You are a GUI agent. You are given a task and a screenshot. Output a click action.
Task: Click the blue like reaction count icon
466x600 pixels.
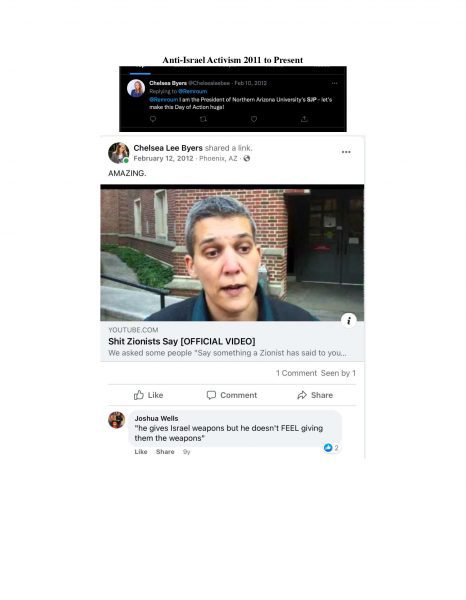point(328,448)
